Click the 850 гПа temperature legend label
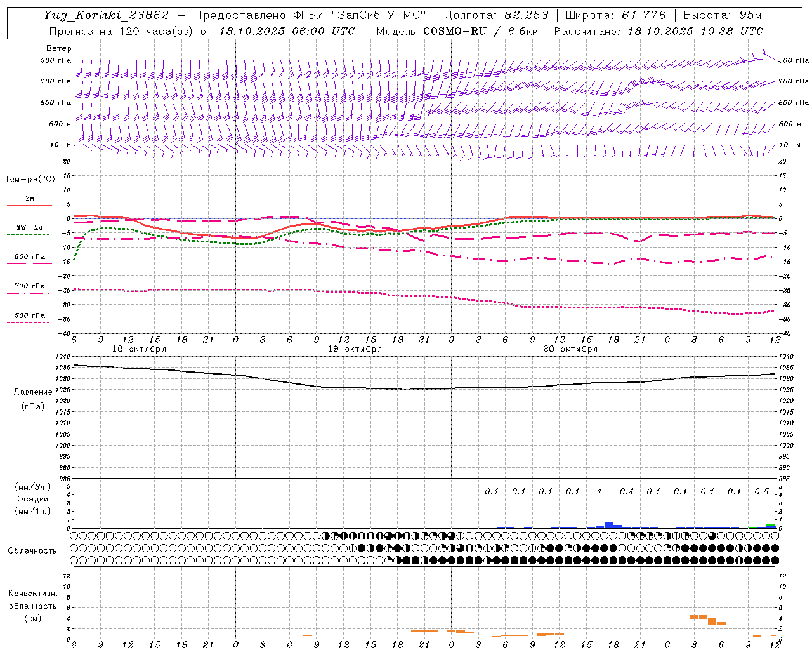812x650 pixels. (x=30, y=257)
